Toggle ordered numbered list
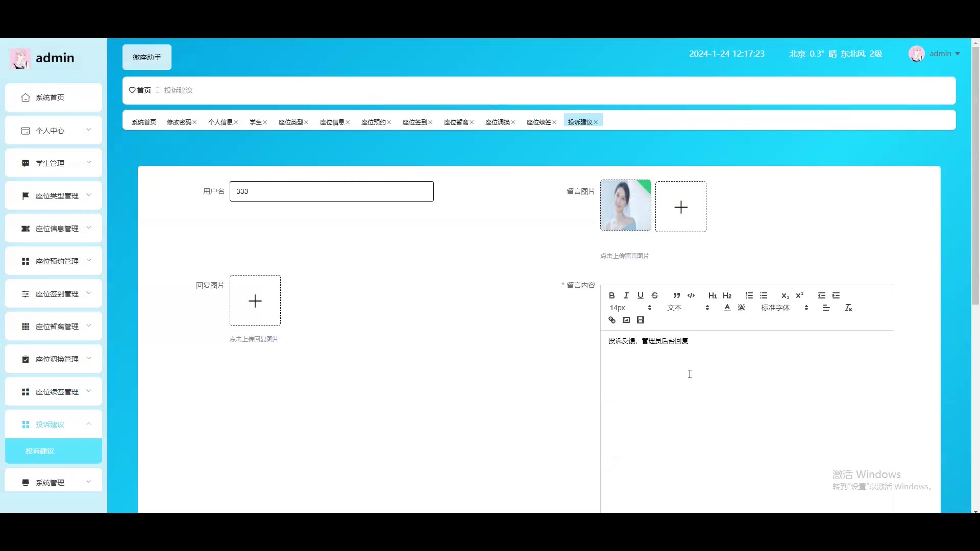 [749, 295]
